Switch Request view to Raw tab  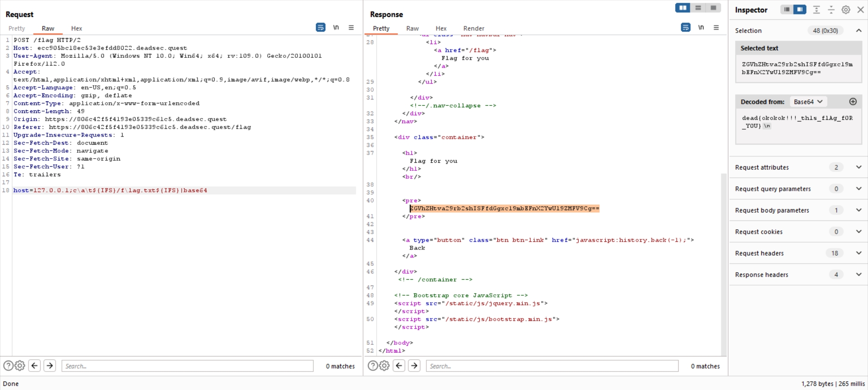(48, 28)
